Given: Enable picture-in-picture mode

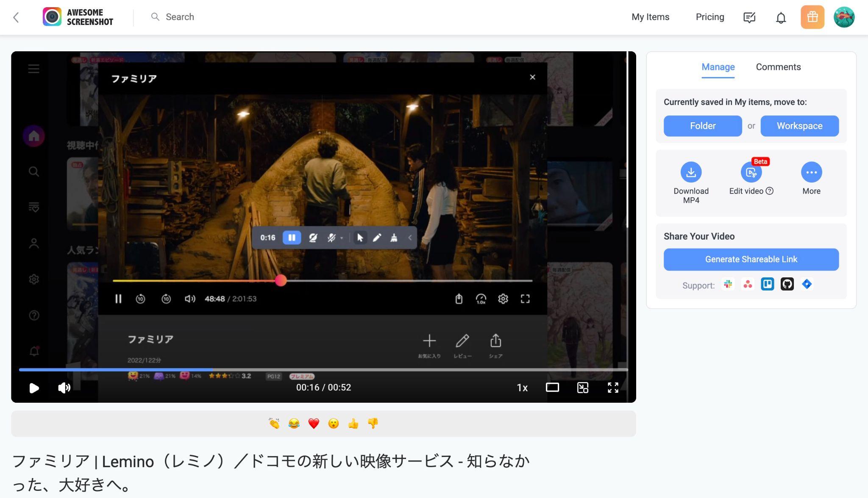Looking at the screenshot, I should pos(583,387).
